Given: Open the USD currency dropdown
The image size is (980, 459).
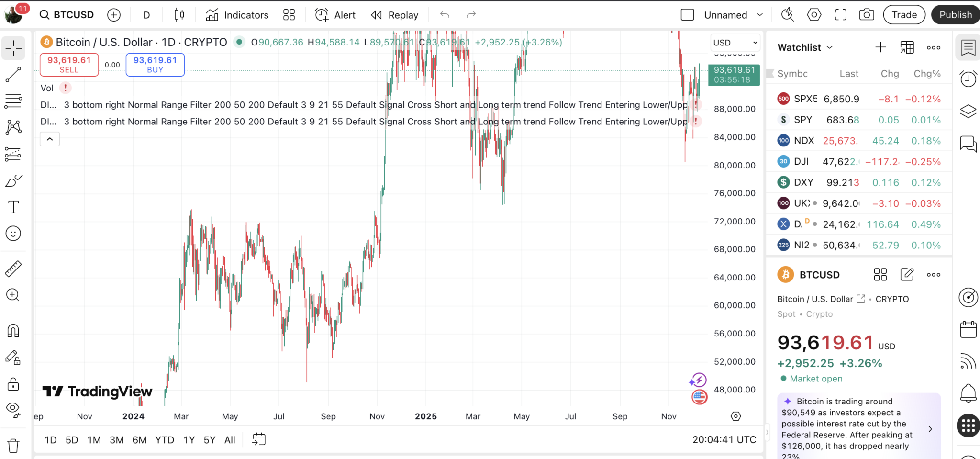Looking at the screenshot, I should (735, 43).
